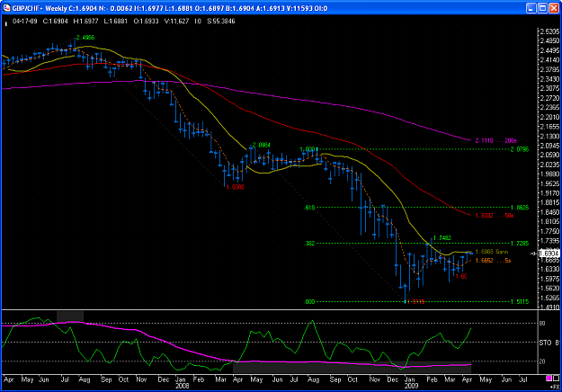Click the magenta square indicator icon

click(x=549, y=379)
